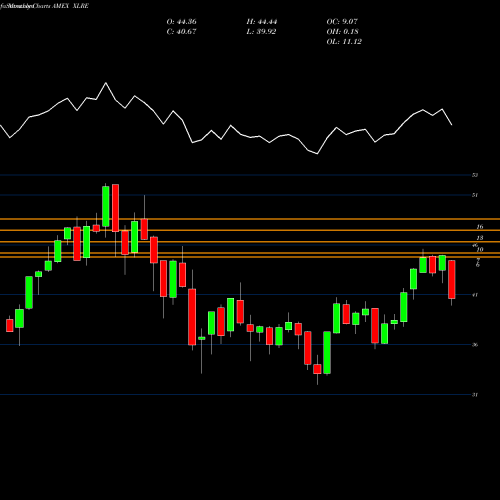Click the last red candlestick on right

point(452,279)
